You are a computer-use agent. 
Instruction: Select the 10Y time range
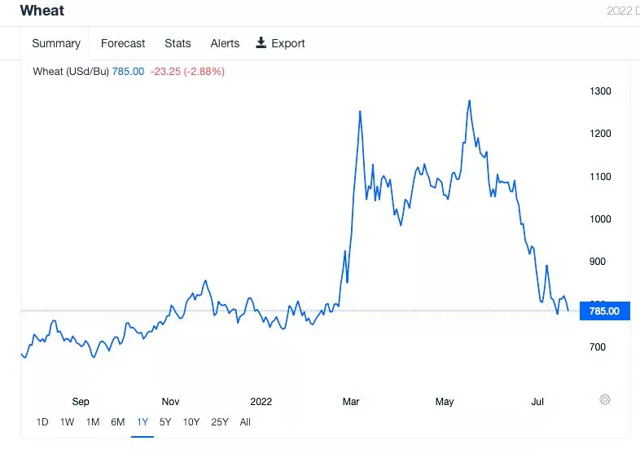[191, 422]
